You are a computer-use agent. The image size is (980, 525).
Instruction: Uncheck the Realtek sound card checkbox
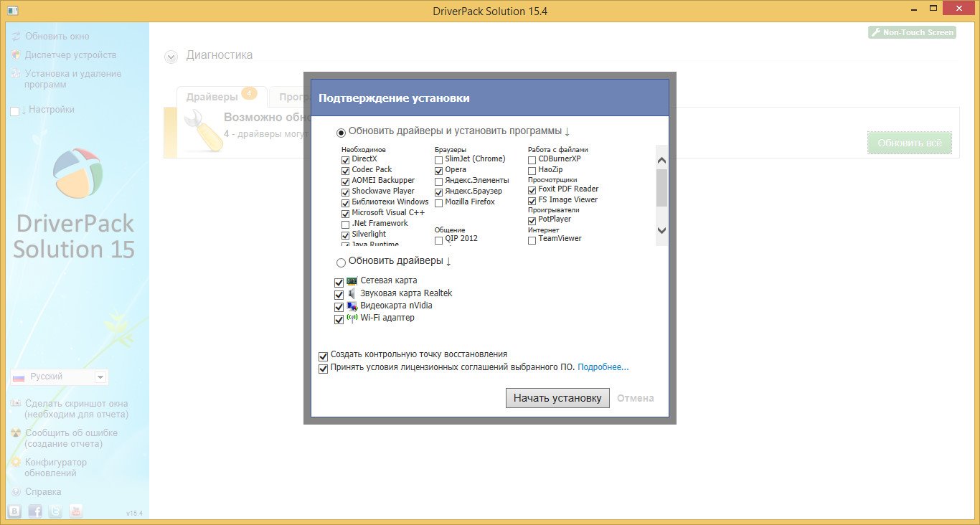pos(339,295)
